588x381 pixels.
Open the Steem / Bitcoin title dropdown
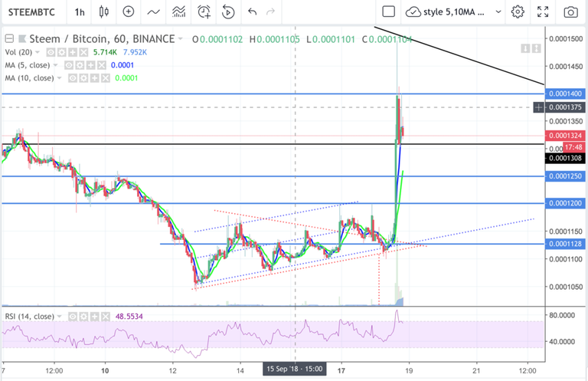coord(181,38)
